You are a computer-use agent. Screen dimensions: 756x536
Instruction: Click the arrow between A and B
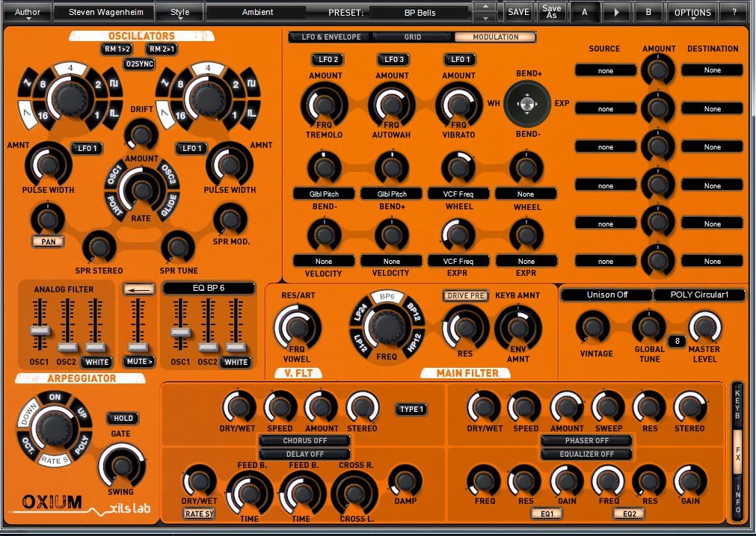(616, 12)
